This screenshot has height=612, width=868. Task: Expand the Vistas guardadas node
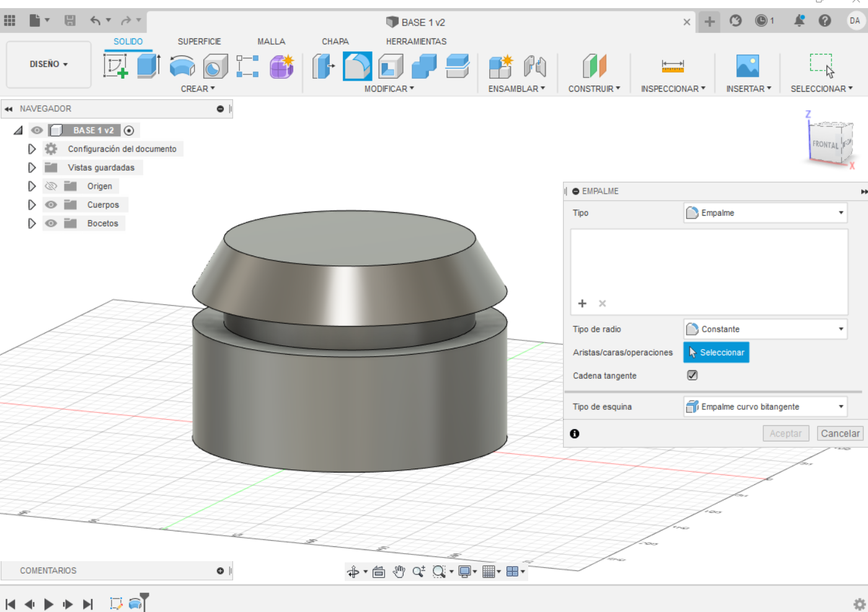pos(32,167)
